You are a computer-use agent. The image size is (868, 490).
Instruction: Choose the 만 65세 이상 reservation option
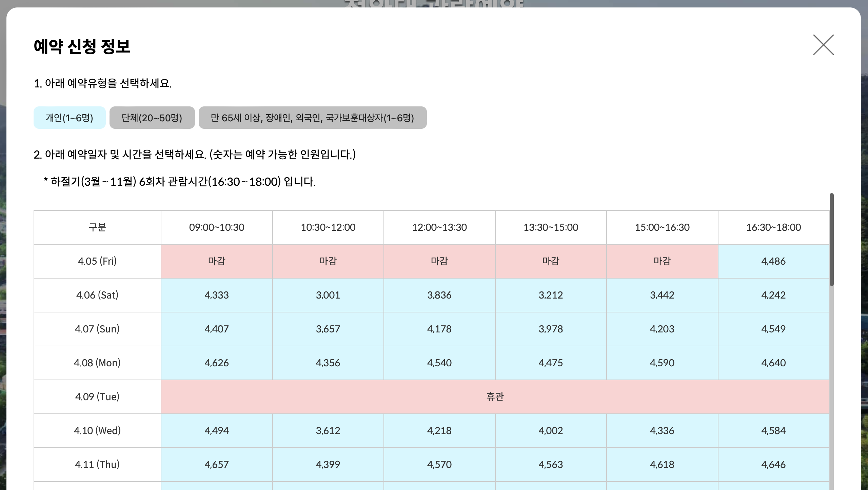[x=313, y=118]
